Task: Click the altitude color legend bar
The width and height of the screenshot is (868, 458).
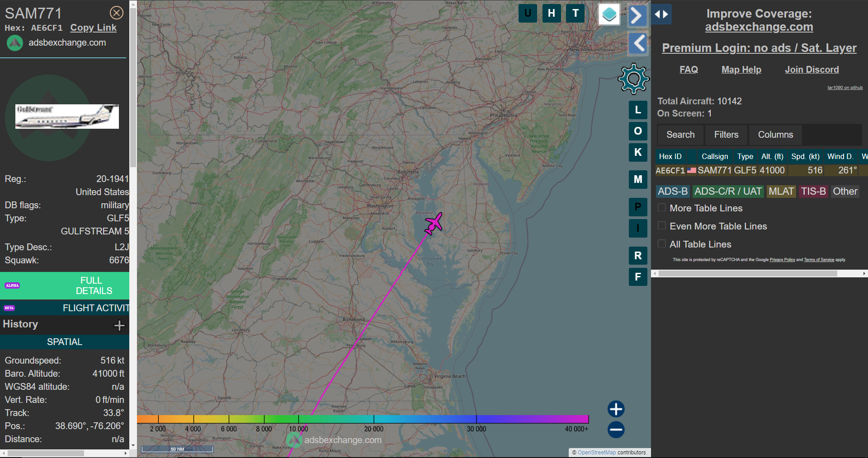Action: coord(363,419)
